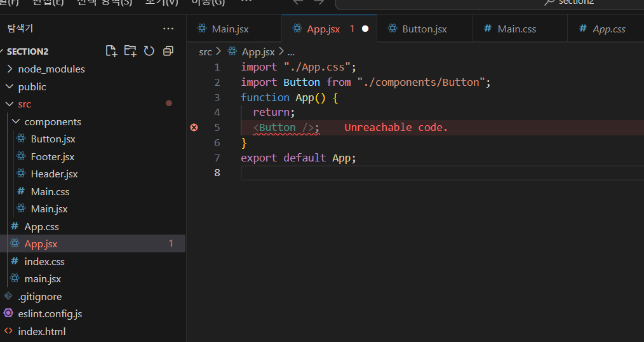Click the unsaved dot on App.jsx tab

click(x=365, y=29)
